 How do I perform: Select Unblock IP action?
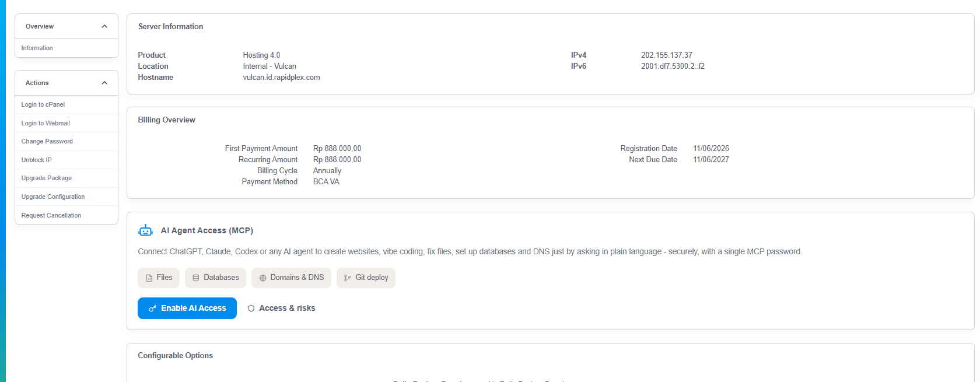(66, 160)
